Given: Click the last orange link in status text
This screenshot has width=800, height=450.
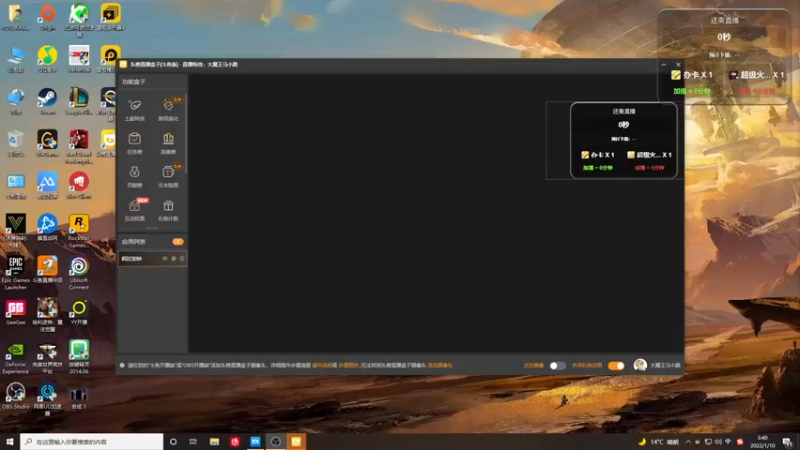Looking at the screenshot, I should click(x=440, y=365).
